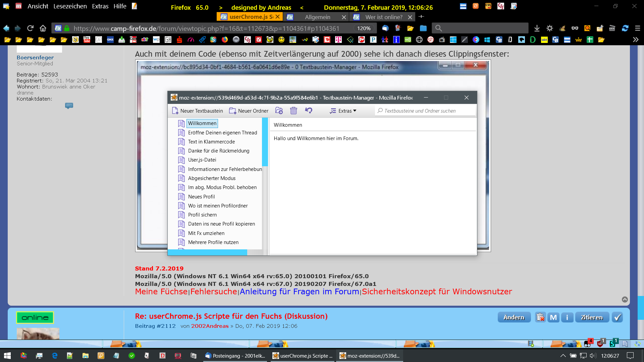
Task: Click the reload page icon
Action: click(30, 28)
